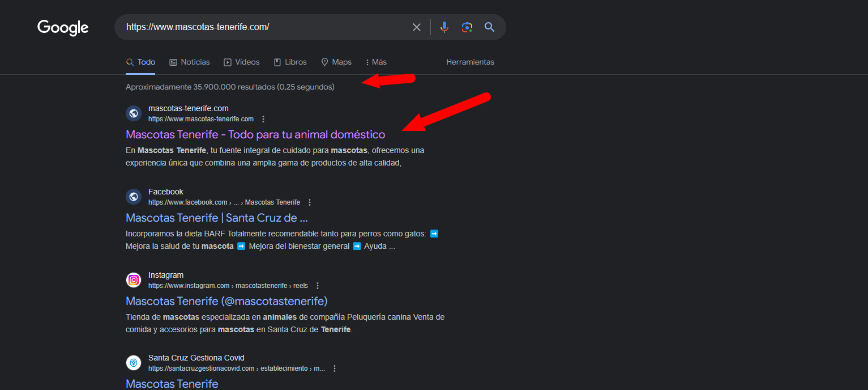Click the Instagram site name text

tap(166, 275)
